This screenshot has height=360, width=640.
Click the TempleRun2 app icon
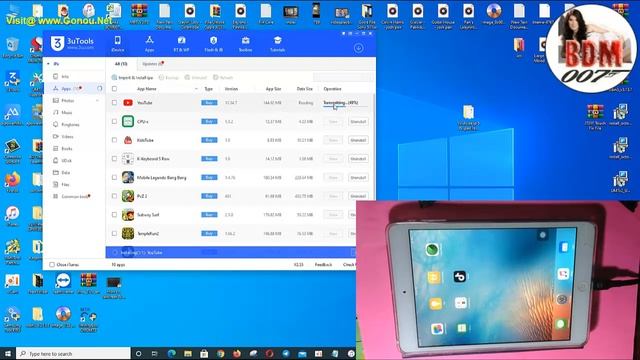click(128, 233)
